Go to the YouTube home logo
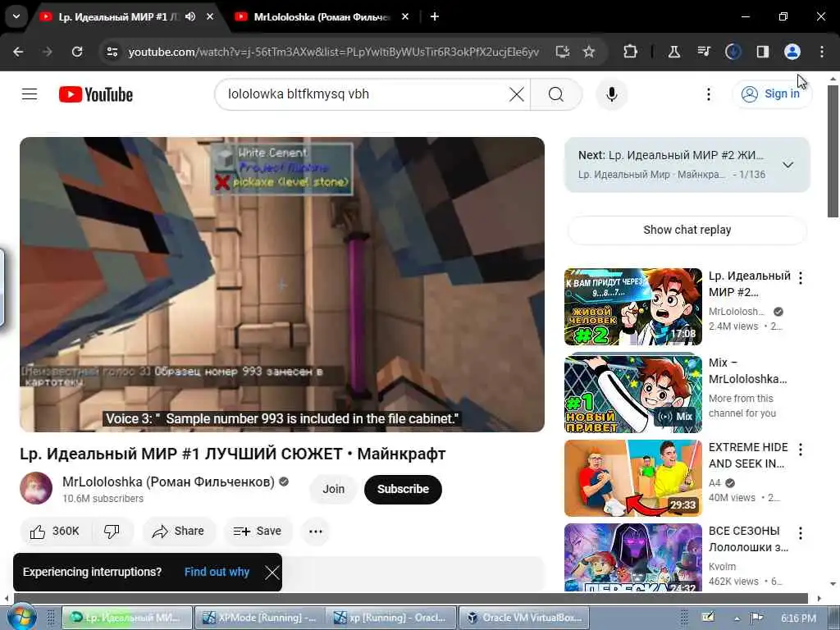 (x=96, y=94)
